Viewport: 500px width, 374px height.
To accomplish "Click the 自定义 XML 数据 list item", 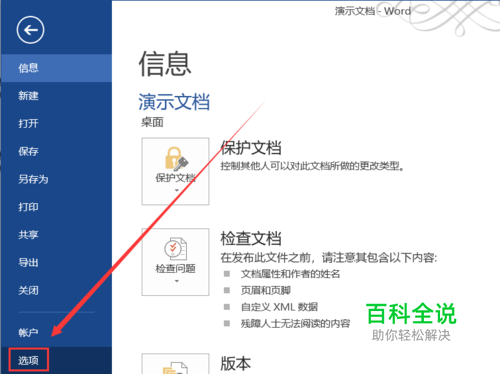I will click(279, 307).
